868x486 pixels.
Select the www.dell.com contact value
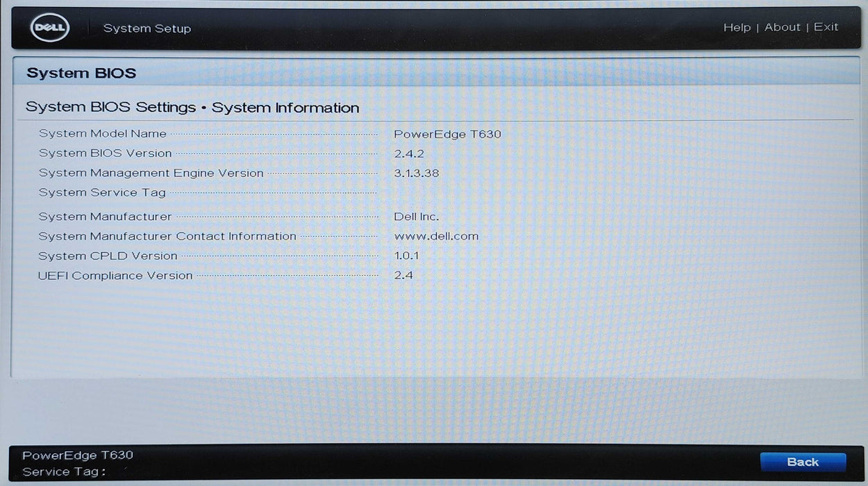436,236
